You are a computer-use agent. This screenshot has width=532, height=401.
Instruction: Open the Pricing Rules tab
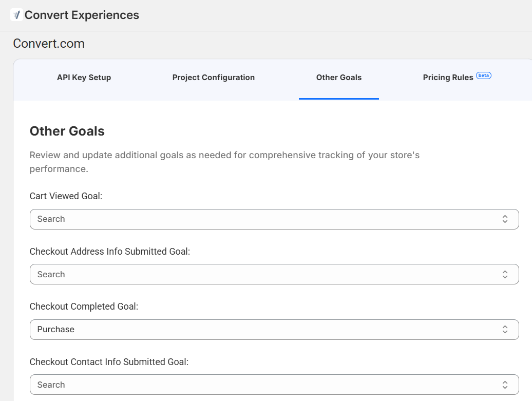tap(448, 78)
